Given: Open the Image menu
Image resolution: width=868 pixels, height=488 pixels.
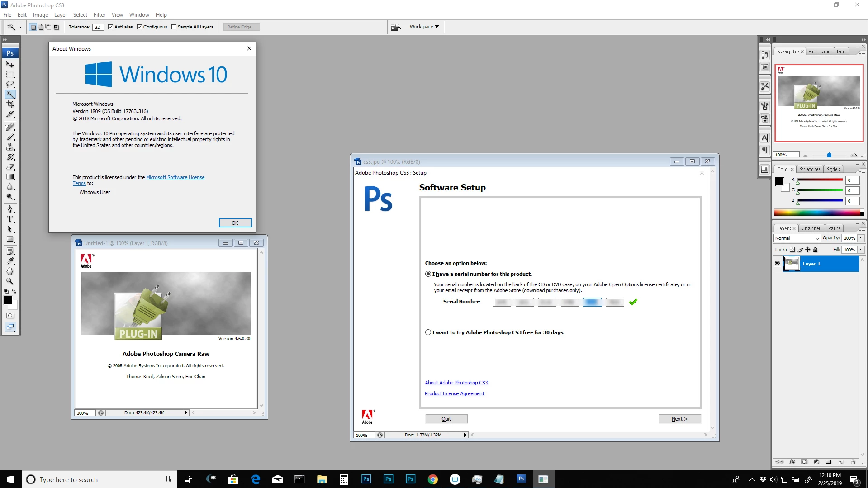Looking at the screenshot, I should pos(40,15).
